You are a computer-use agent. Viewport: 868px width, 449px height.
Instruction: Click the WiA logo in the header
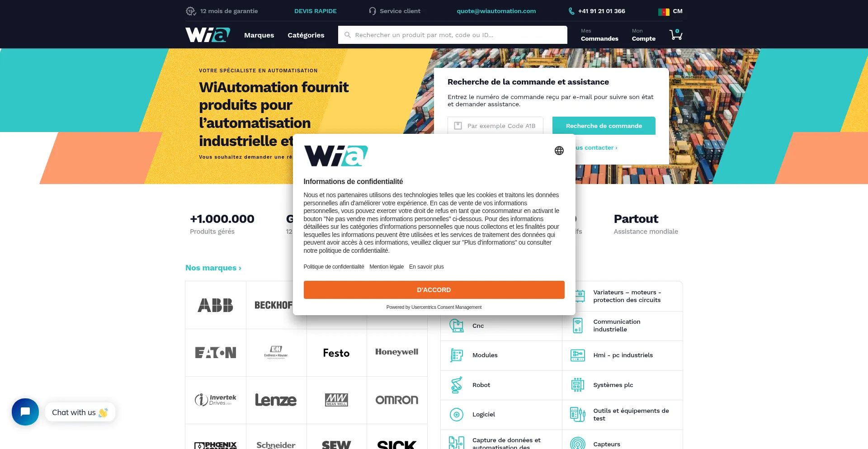[x=208, y=35]
